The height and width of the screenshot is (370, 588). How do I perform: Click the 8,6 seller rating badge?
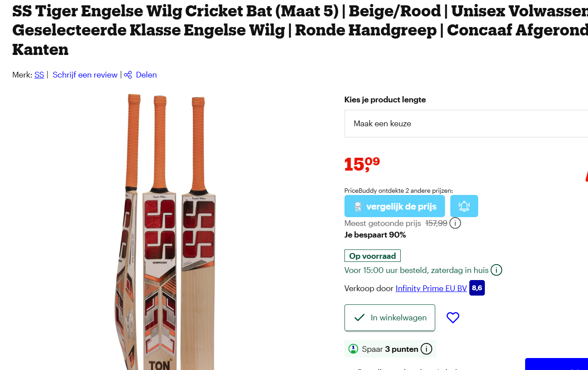[x=476, y=288]
